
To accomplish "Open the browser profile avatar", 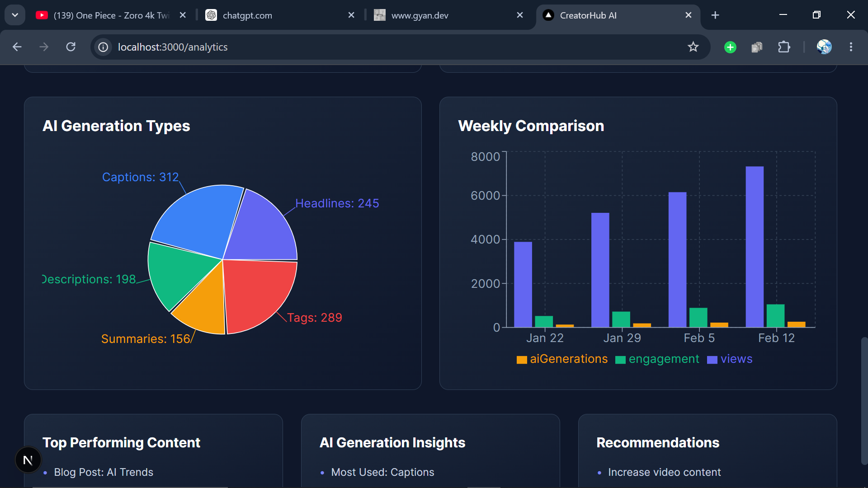I will tap(824, 47).
